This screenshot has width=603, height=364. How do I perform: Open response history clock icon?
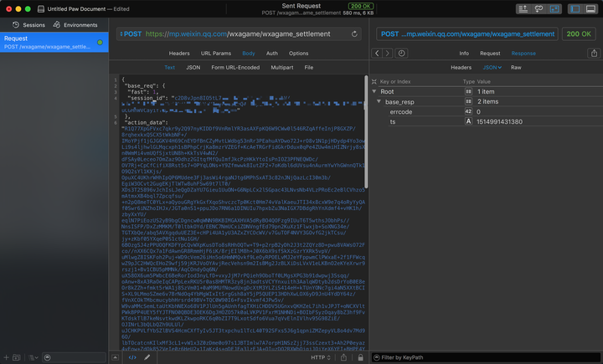pos(401,53)
